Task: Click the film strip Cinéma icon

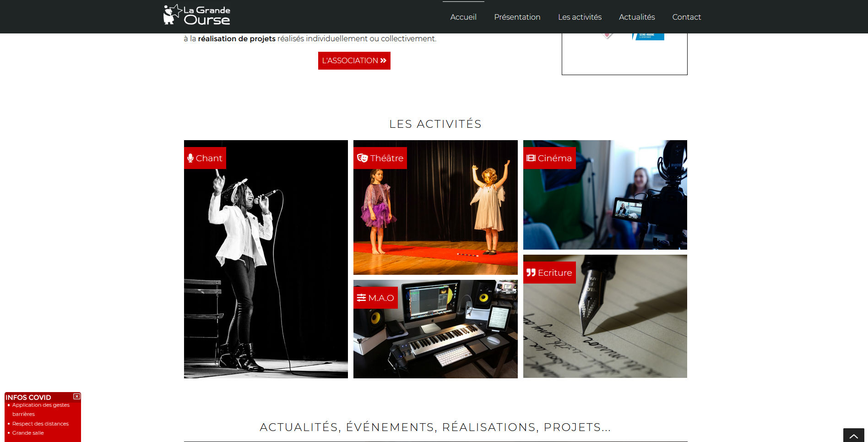Action: [x=531, y=158]
